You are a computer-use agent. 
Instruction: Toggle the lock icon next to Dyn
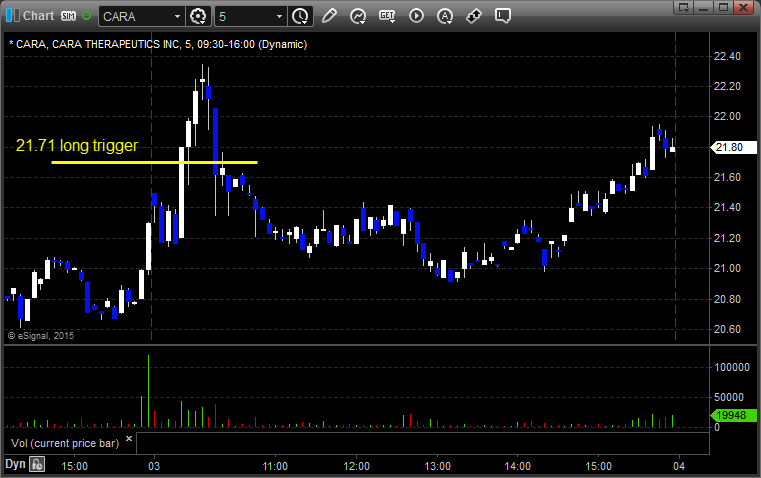tap(37, 464)
